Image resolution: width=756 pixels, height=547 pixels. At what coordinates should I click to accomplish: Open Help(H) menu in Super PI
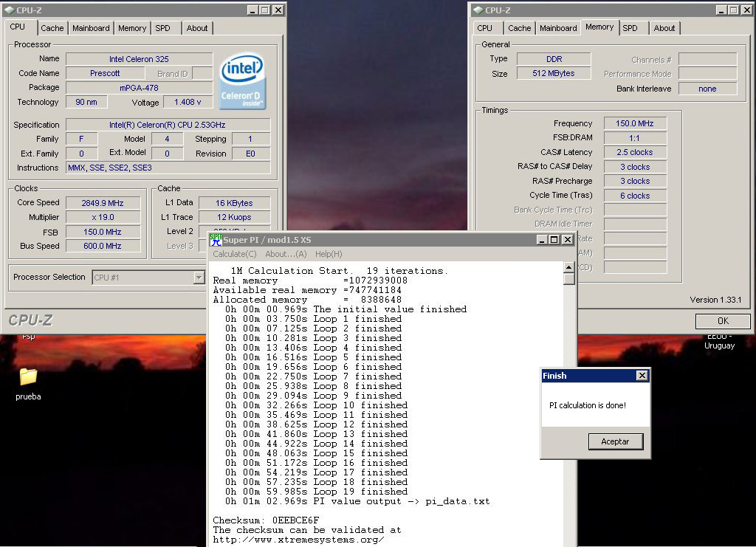tap(329, 254)
